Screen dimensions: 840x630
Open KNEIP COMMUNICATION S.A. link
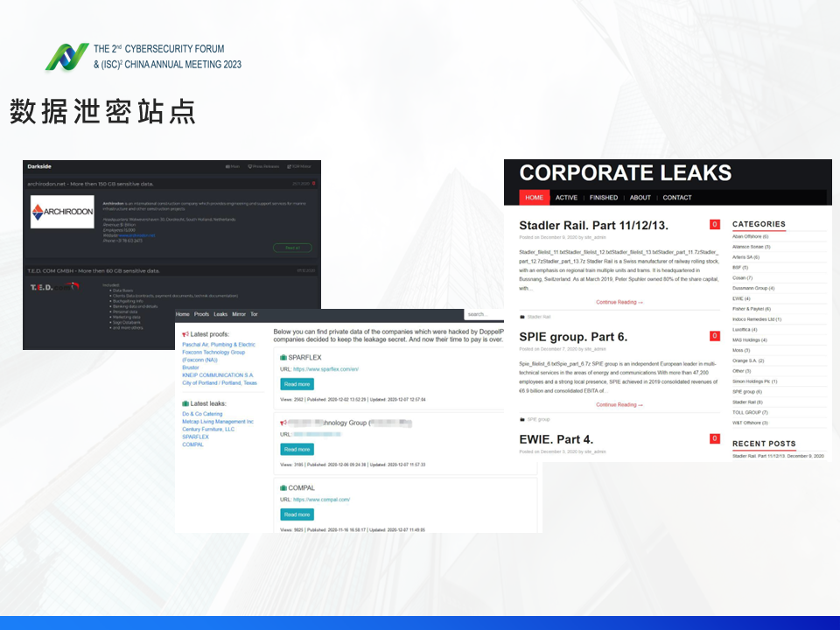[x=218, y=375]
